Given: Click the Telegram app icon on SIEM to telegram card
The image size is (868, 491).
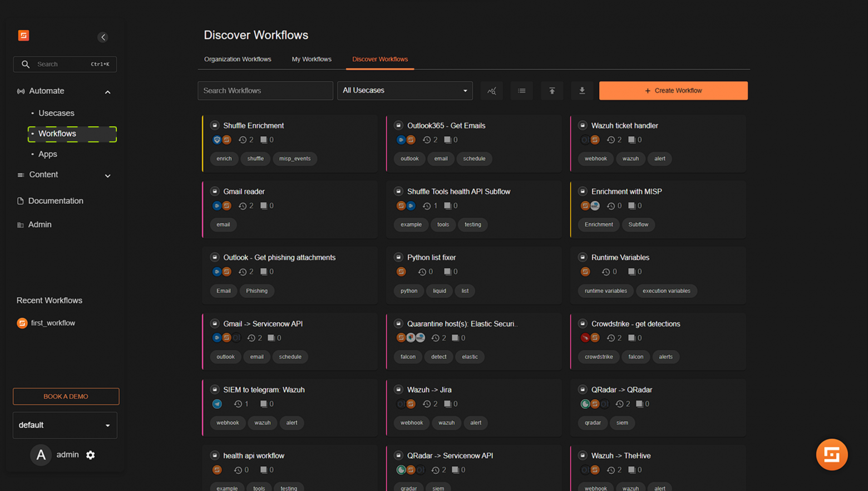Looking at the screenshot, I should (x=216, y=404).
